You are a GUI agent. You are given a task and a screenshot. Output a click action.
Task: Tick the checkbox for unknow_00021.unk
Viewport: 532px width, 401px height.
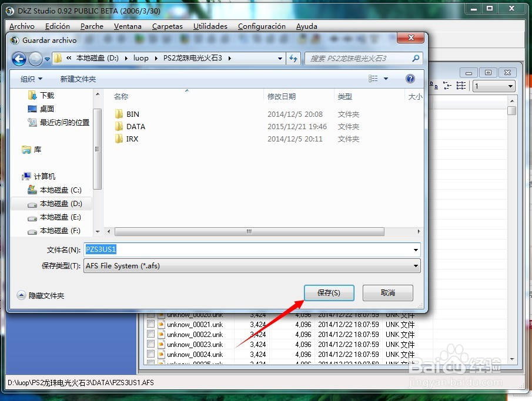pyautogui.click(x=150, y=324)
